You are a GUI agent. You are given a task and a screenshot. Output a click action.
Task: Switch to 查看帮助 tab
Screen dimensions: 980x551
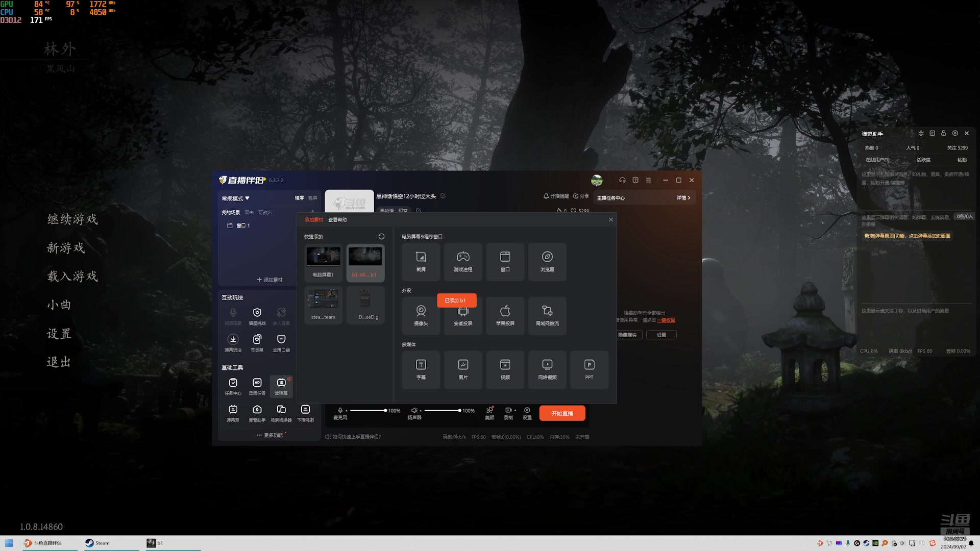click(x=337, y=220)
